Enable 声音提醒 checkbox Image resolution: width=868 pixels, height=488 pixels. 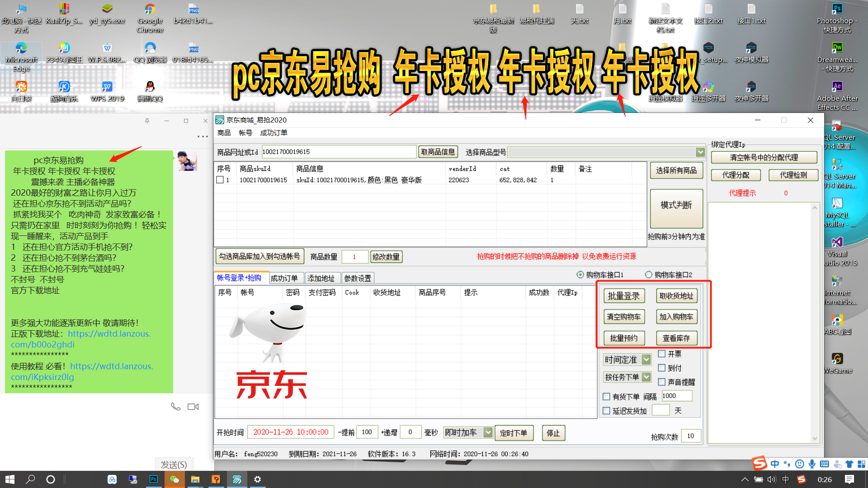[x=662, y=382]
